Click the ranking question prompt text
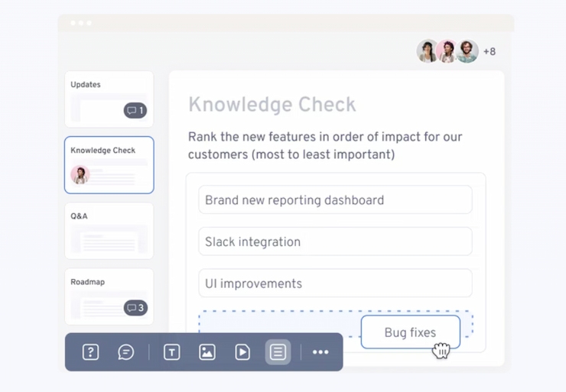 325,146
